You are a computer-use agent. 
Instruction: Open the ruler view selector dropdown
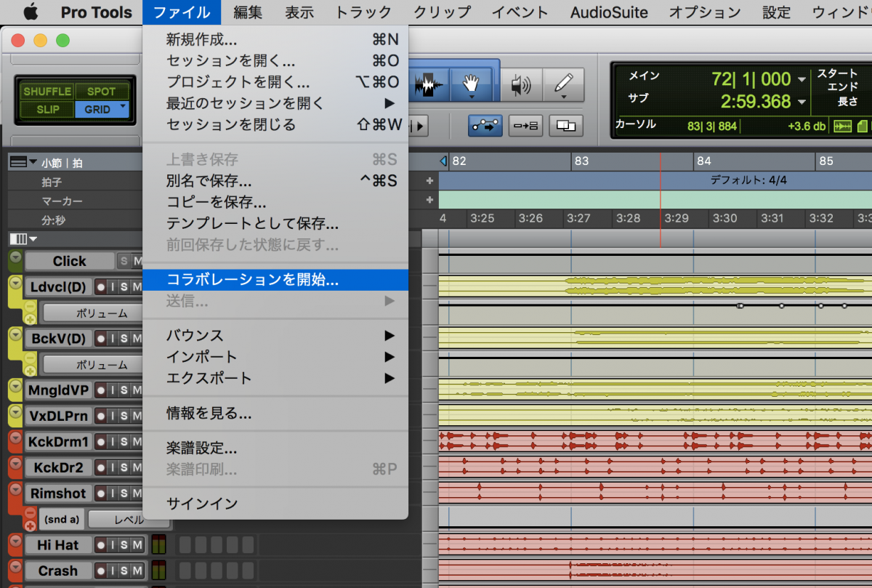pyautogui.click(x=23, y=162)
